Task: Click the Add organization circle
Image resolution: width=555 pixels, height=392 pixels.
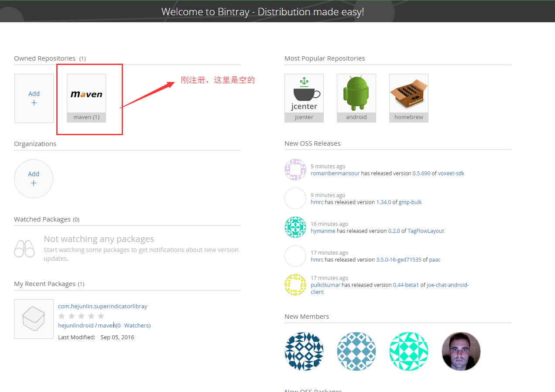Action: (x=34, y=179)
